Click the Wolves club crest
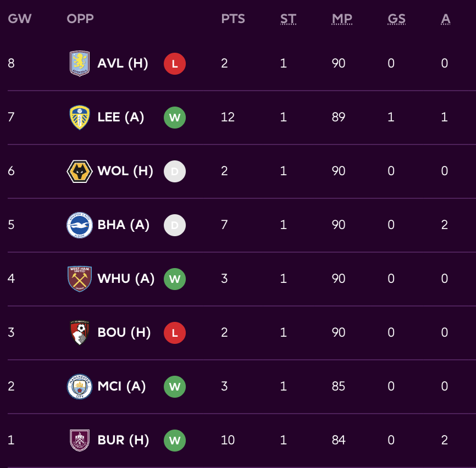Image resolution: width=476 pixels, height=468 pixels. [80, 171]
